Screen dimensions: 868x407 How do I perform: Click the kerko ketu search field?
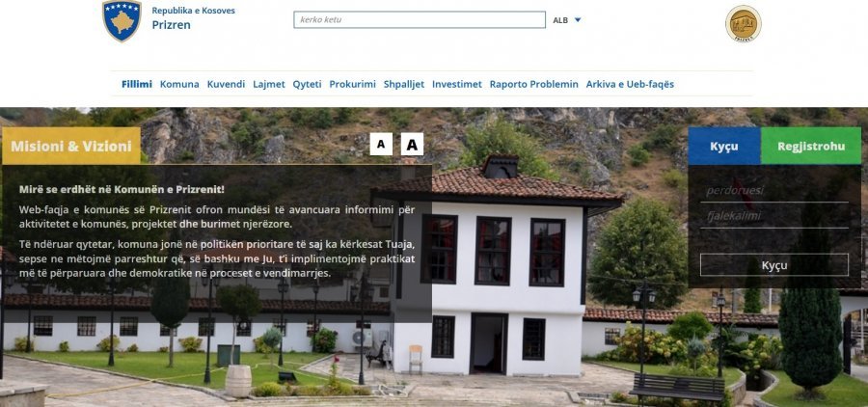click(x=420, y=19)
